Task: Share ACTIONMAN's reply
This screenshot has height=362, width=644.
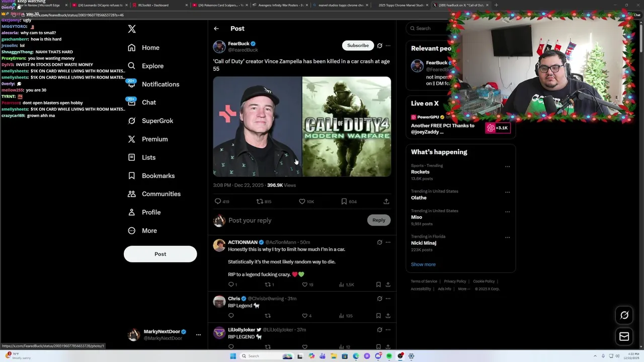Action: point(388,285)
